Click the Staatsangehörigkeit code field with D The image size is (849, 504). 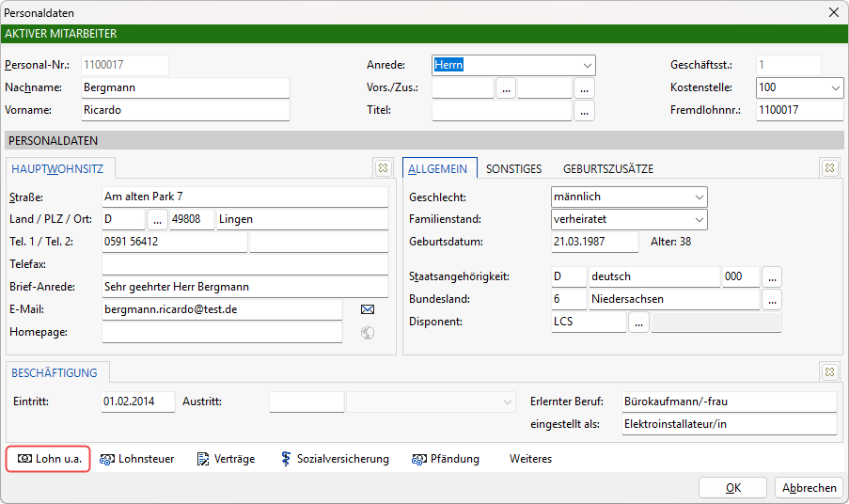(569, 276)
